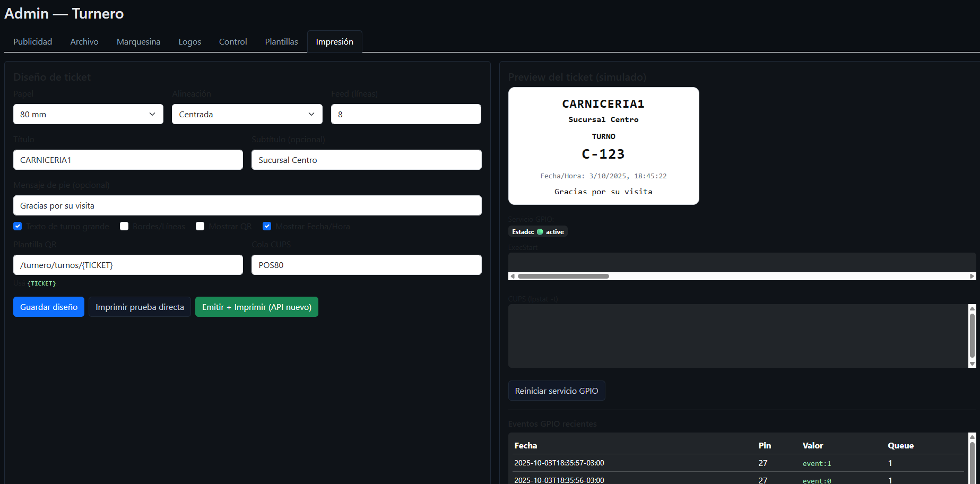This screenshot has width=980, height=484.
Task: Select the Control tab
Action: click(233, 42)
